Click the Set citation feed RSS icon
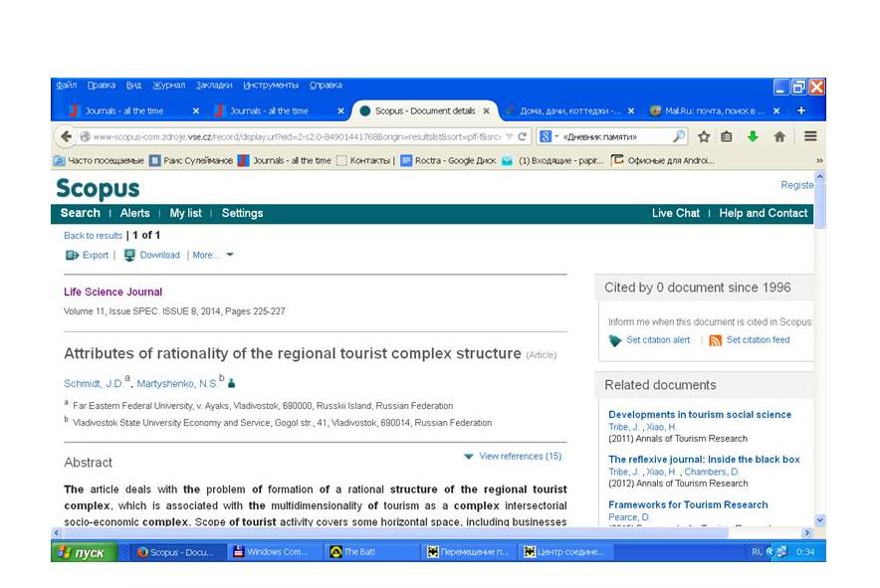 [715, 340]
